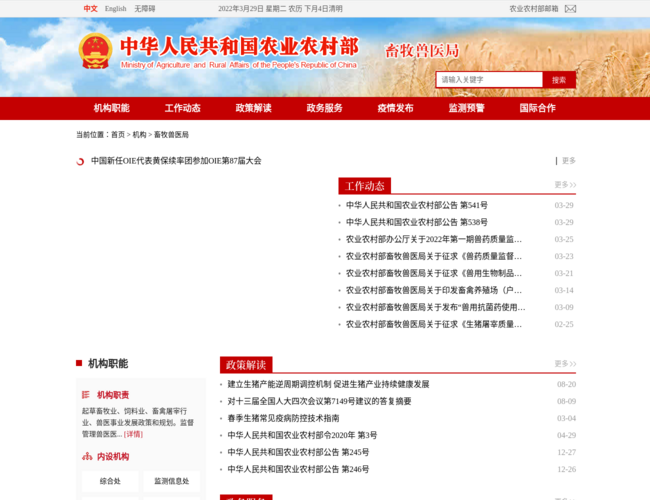Open 春季生猪常见疫病防控技术指南

(x=283, y=418)
